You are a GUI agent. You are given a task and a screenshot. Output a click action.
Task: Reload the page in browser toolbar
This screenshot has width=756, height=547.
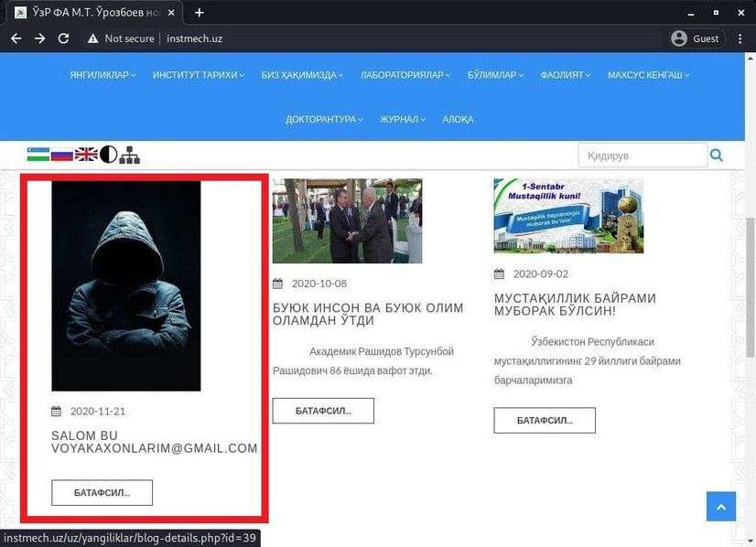pyautogui.click(x=63, y=38)
